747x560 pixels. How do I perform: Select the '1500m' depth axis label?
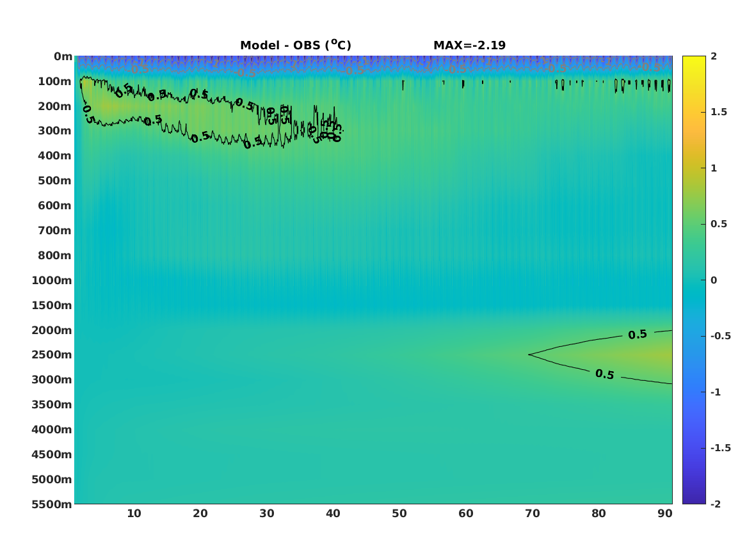pos(52,305)
